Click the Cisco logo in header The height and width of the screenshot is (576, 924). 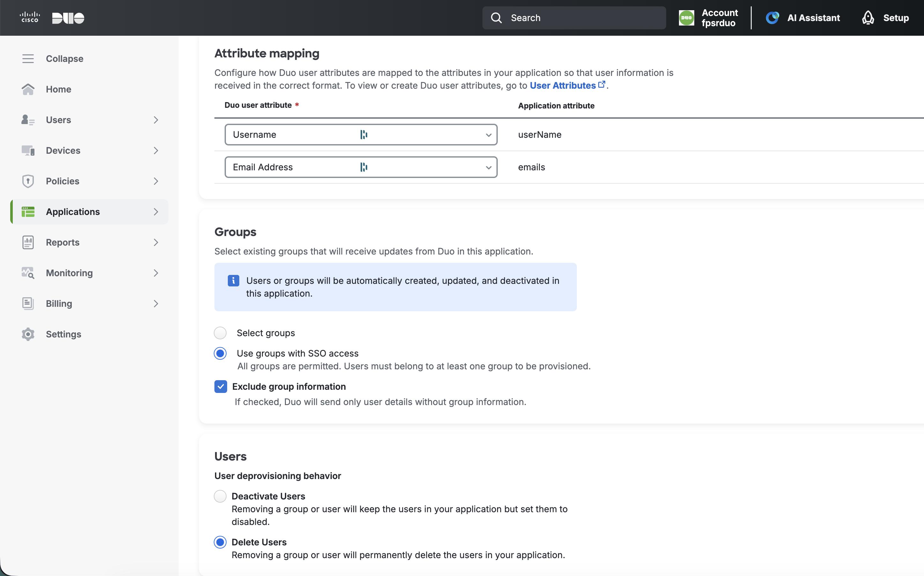click(x=30, y=18)
